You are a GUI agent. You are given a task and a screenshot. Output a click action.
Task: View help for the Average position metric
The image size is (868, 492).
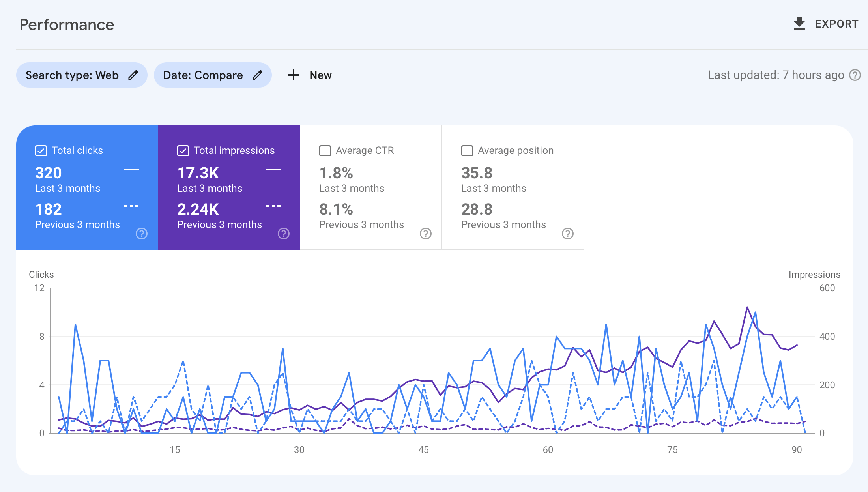(568, 234)
